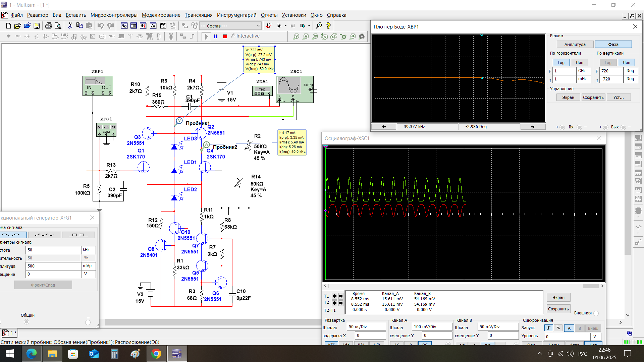This screenshot has width=644, height=362.
Task: Select the Внешняя trigger radio button
Action: pyautogui.click(x=596, y=313)
